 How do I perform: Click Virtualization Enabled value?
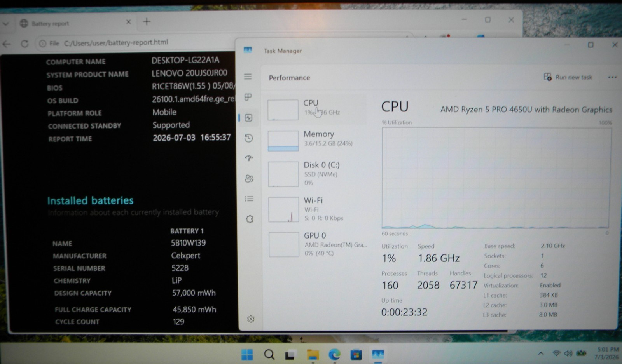[550, 285]
